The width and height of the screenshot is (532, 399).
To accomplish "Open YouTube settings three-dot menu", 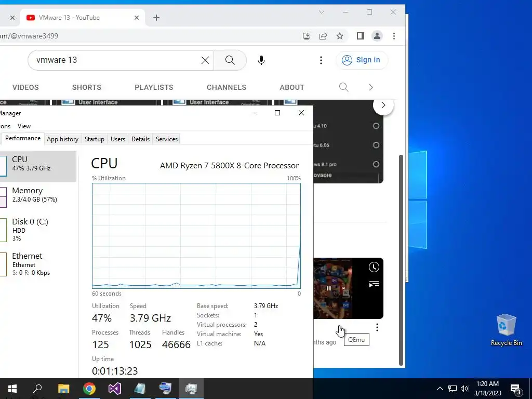I will pyautogui.click(x=321, y=60).
